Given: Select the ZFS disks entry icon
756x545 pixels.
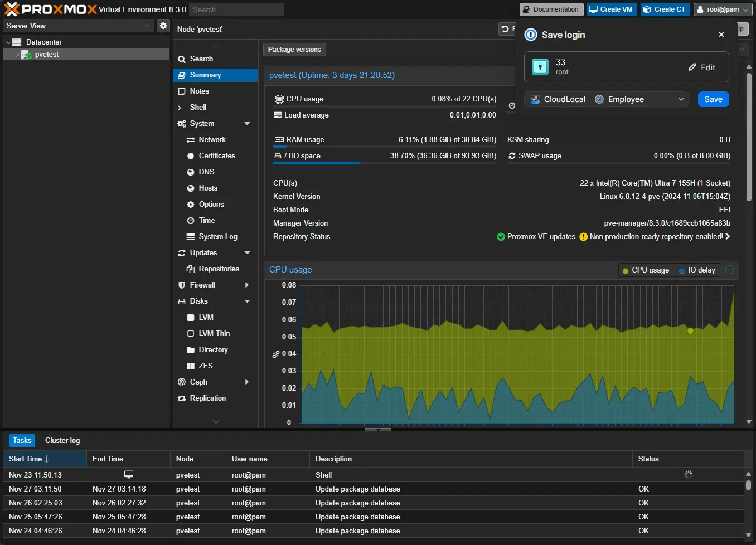Looking at the screenshot, I should tap(191, 366).
